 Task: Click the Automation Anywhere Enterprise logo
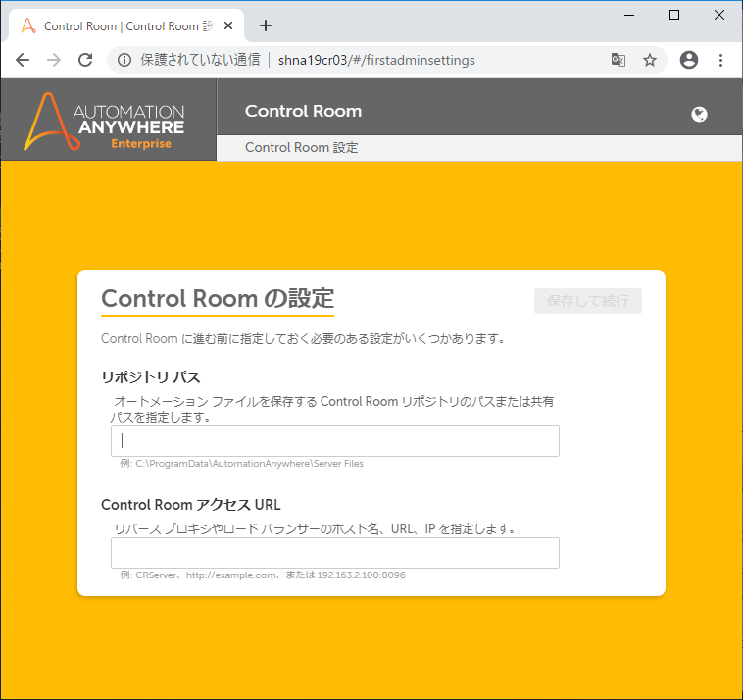pos(104,122)
